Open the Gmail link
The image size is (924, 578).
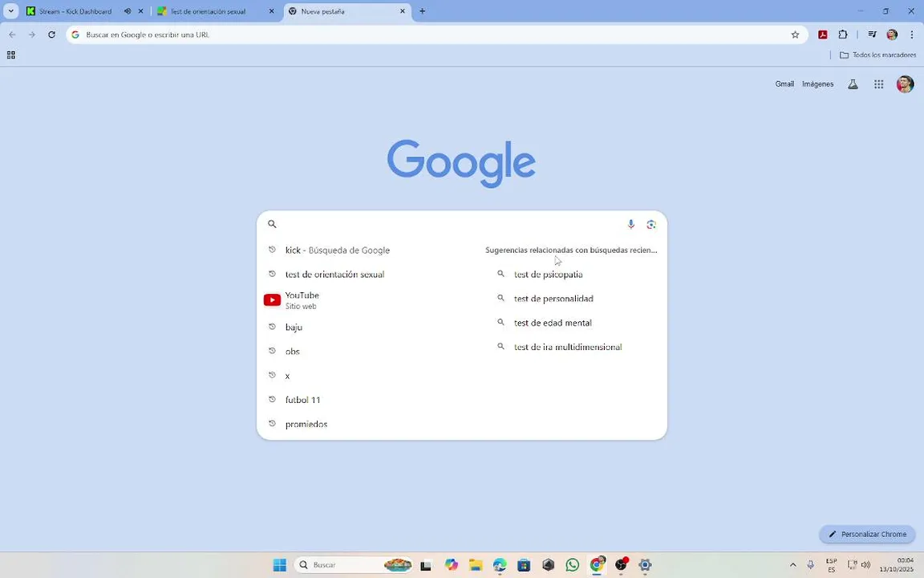(784, 84)
